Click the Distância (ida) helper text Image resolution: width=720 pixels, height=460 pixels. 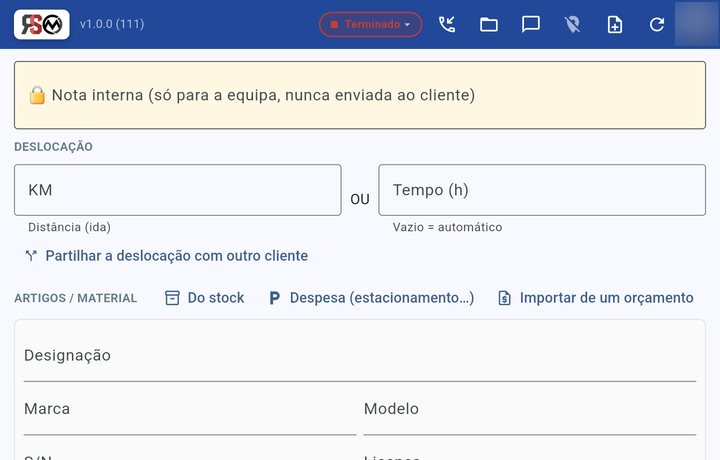[69, 227]
